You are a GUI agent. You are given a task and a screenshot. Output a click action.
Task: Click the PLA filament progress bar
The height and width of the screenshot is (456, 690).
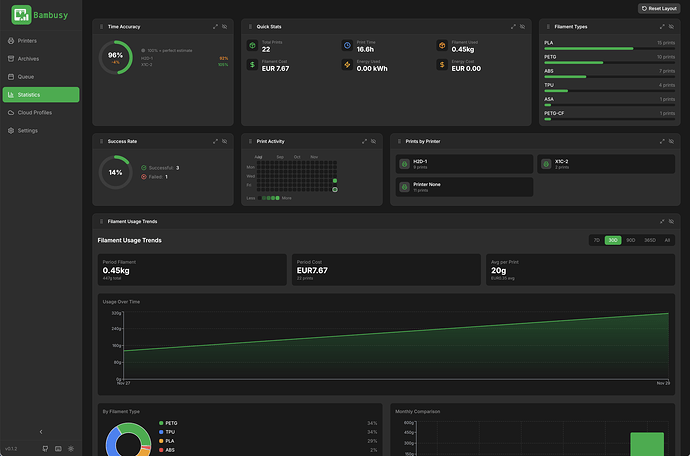click(609, 48)
